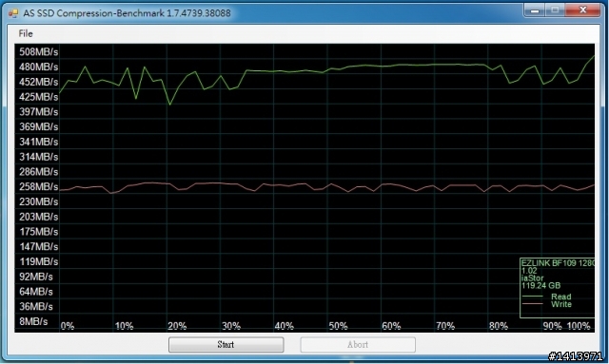Click the 175MB/s axis label
The height and width of the screenshot is (364, 609).
tap(38, 232)
